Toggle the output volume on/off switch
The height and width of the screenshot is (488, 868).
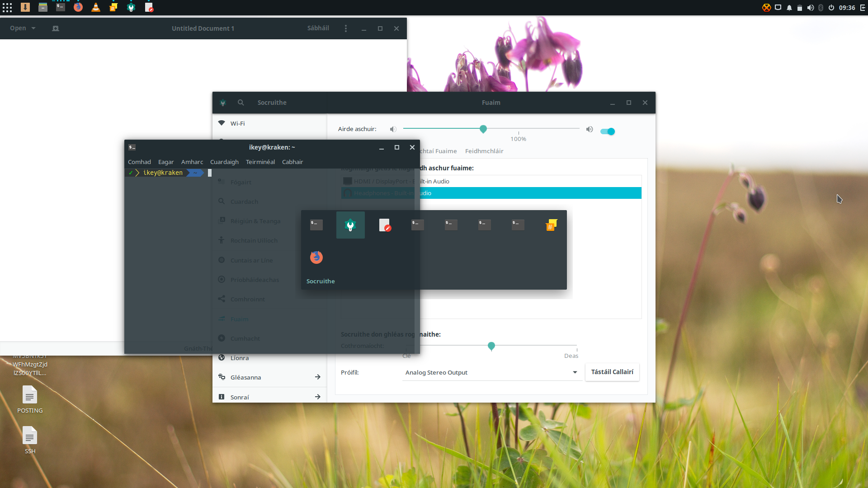click(x=608, y=131)
